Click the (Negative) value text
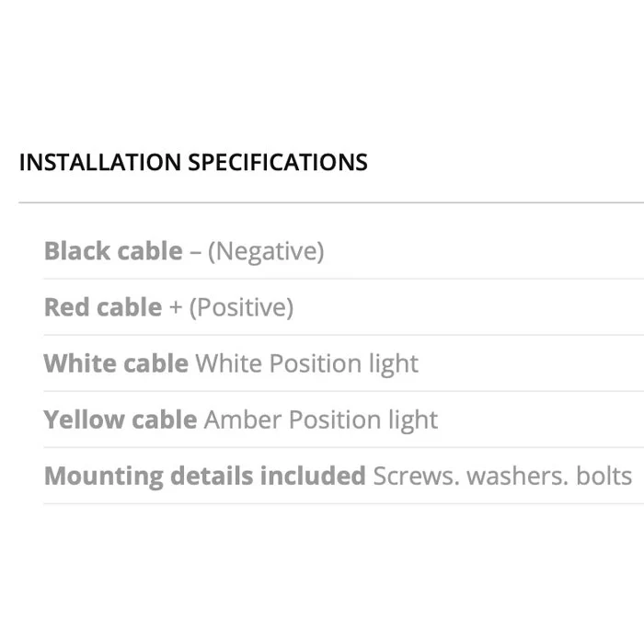Screen dimensions: 644x644 pos(266,252)
